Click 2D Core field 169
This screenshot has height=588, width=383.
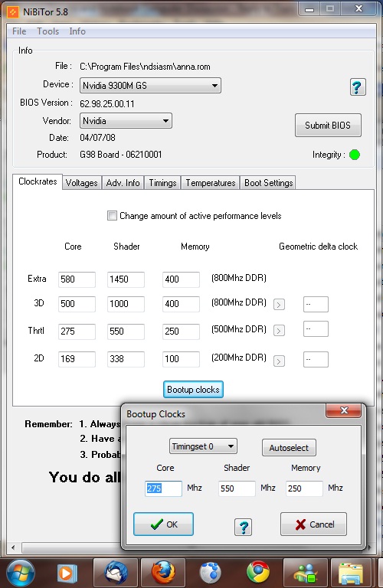[77, 359]
